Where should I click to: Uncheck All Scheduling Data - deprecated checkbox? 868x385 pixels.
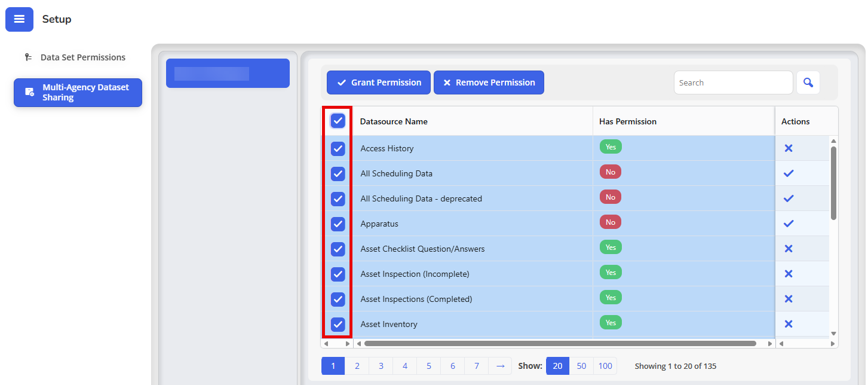(x=338, y=199)
